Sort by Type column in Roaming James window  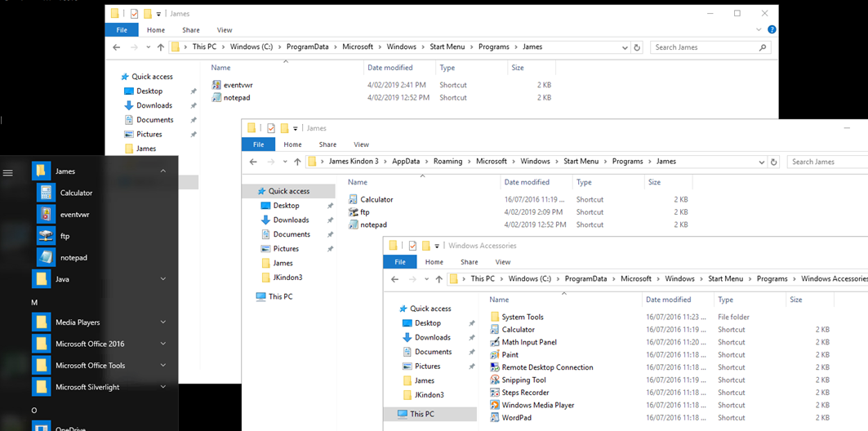(584, 182)
